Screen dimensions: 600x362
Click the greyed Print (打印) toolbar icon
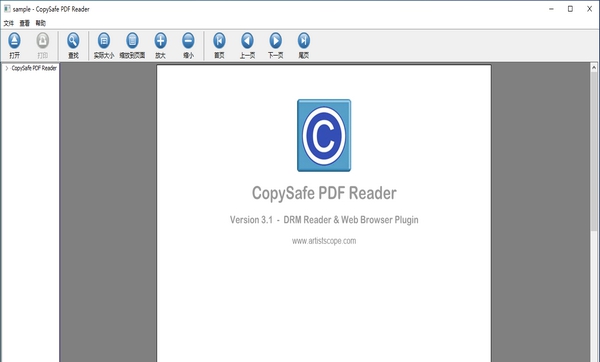tap(42, 41)
